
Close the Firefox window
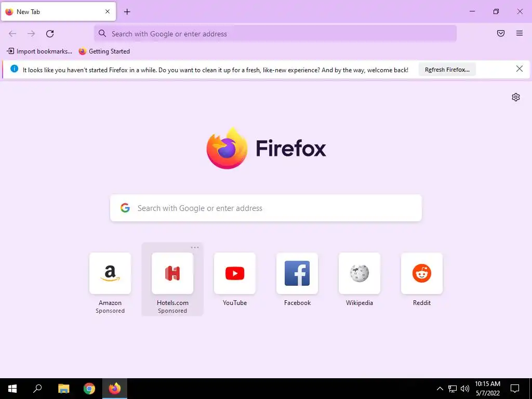click(520, 11)
